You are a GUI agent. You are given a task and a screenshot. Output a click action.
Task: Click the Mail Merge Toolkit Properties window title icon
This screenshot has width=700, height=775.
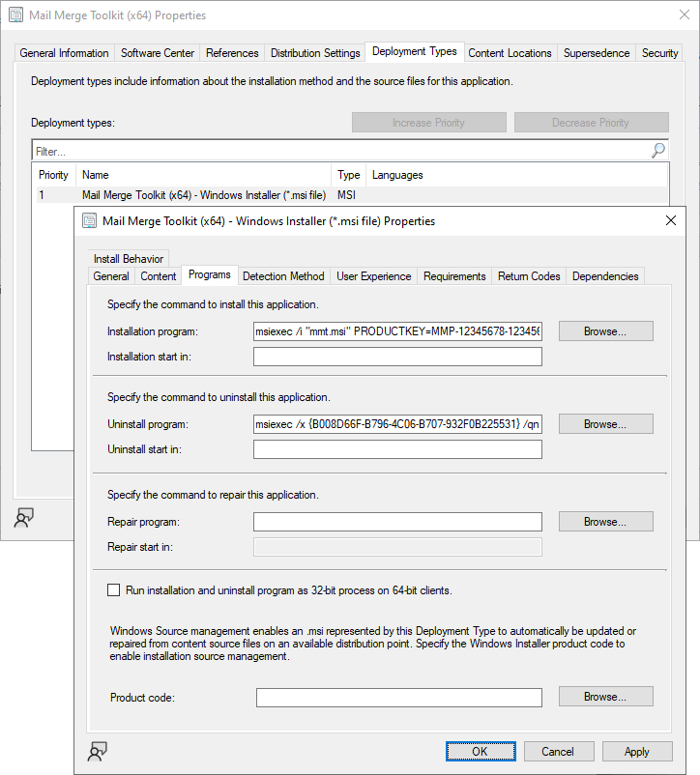point(15,14)
